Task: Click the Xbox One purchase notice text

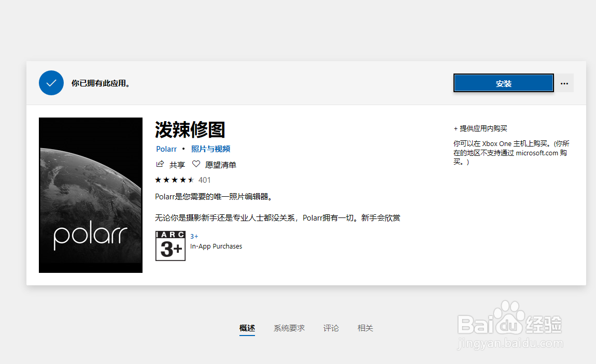Action: (x=511, y=153)
